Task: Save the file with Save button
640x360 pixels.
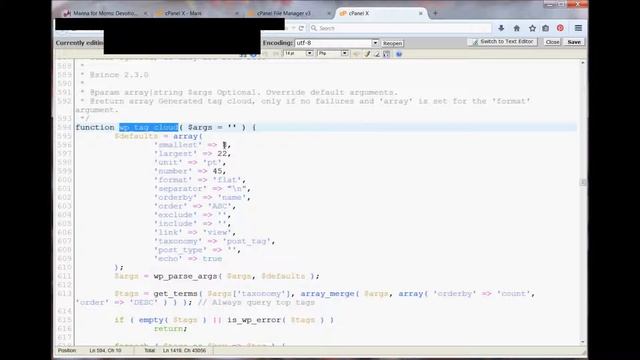Action: point(574,42)
